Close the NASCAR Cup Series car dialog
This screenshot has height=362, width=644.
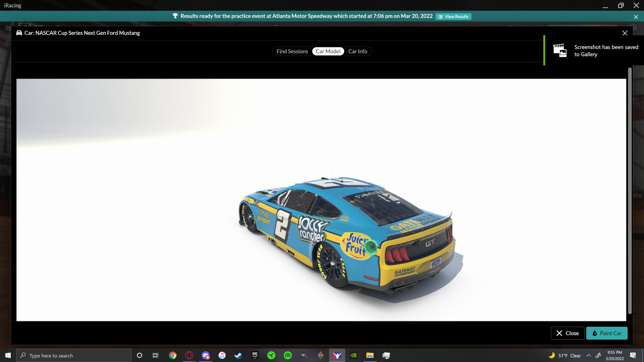pos(625,33)
